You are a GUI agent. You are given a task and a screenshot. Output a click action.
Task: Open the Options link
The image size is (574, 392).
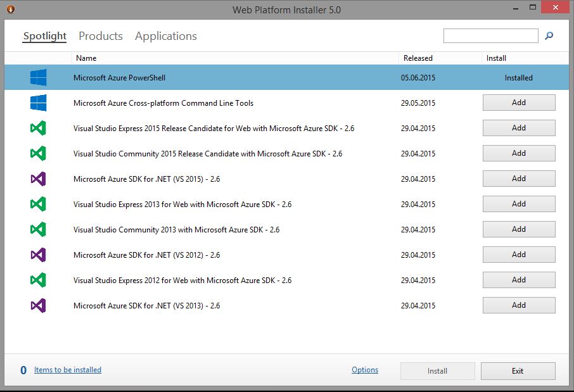[365, 370]
